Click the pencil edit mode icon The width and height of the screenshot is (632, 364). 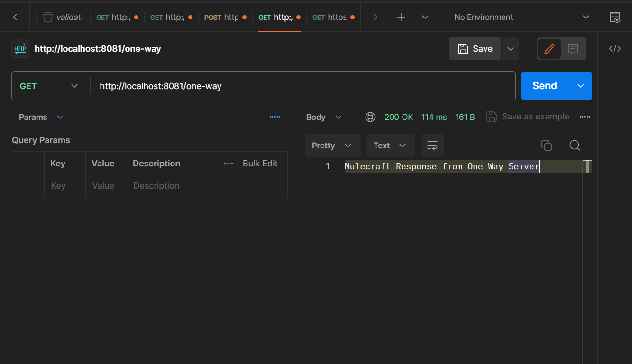550,49
